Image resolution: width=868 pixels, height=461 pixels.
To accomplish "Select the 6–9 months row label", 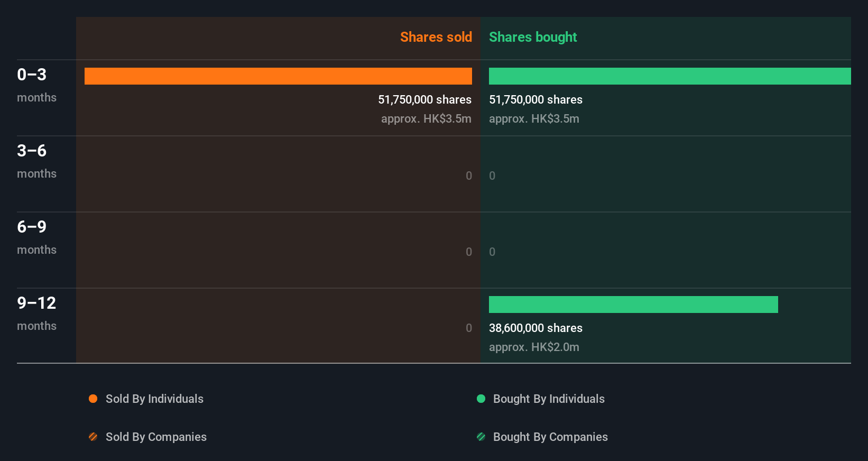I will 36,237.
